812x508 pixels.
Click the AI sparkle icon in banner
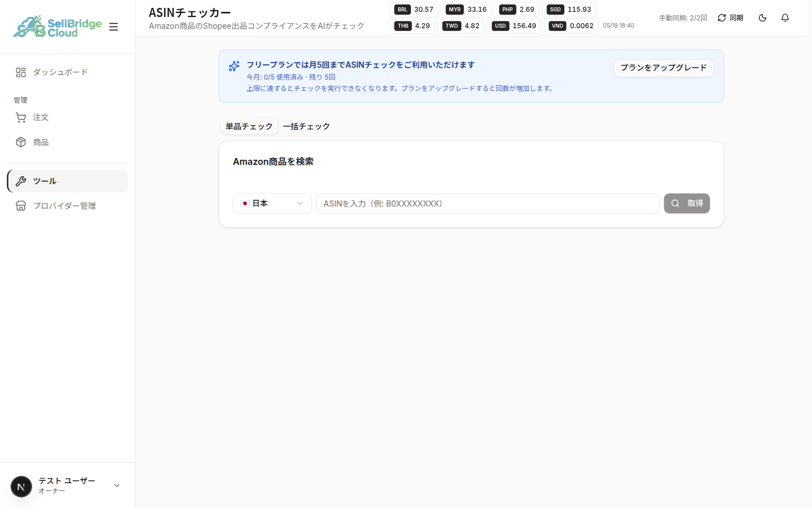234,67
